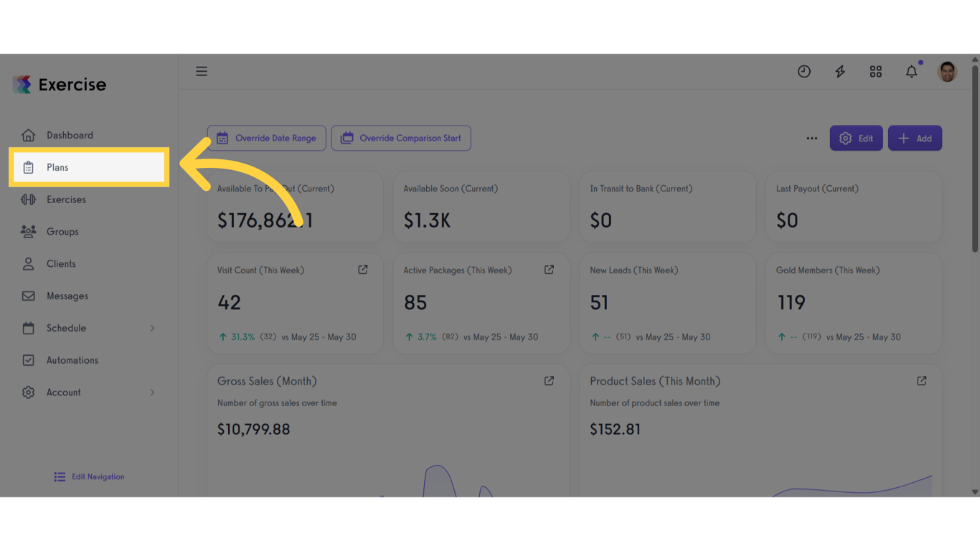The image size is (980, 551).
Task: Open the notifications bell
Action: pos(911,72)
